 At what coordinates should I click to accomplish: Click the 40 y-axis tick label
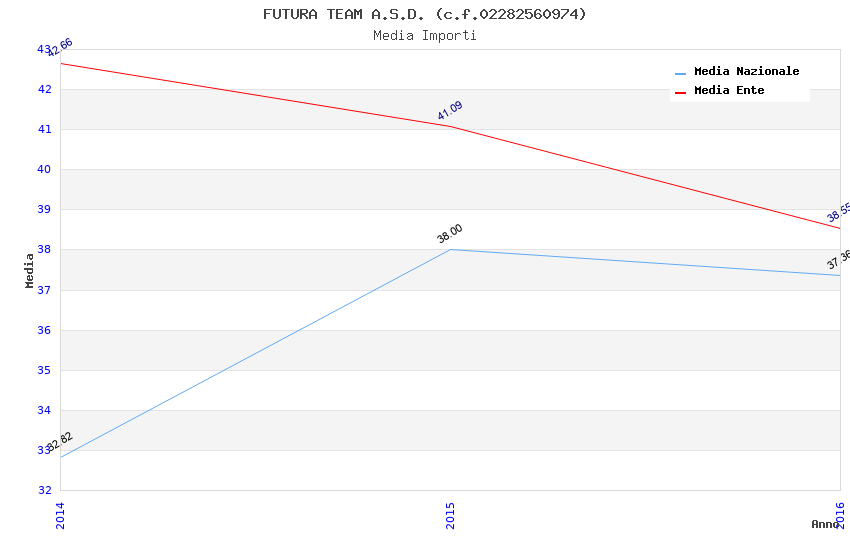point(44,170)
